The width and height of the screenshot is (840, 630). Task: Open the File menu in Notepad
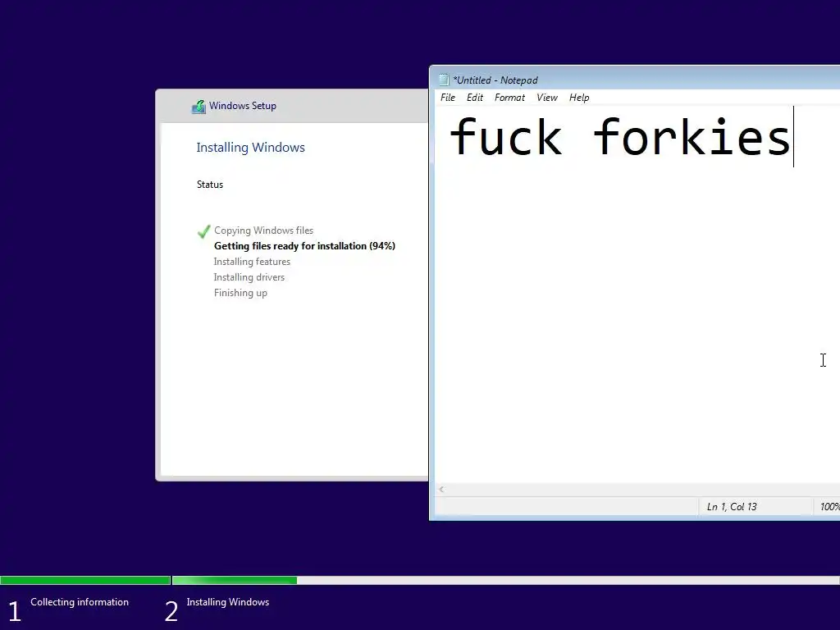point(447,98)
